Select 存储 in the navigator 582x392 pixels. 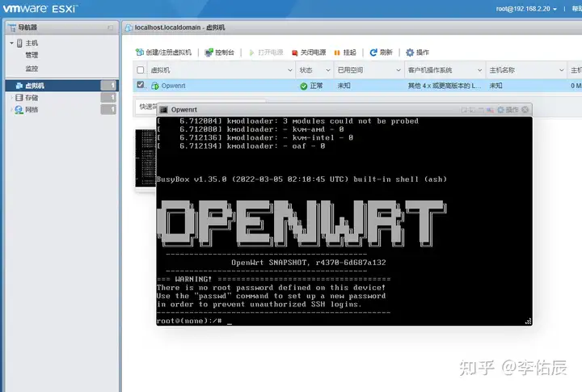[x=32, y=98]
